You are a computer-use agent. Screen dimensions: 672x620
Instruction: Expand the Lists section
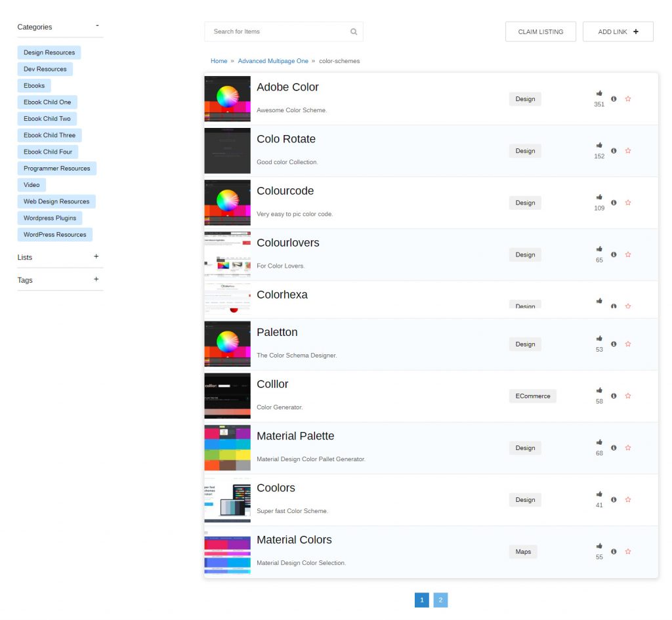click(x=96, y=257)
